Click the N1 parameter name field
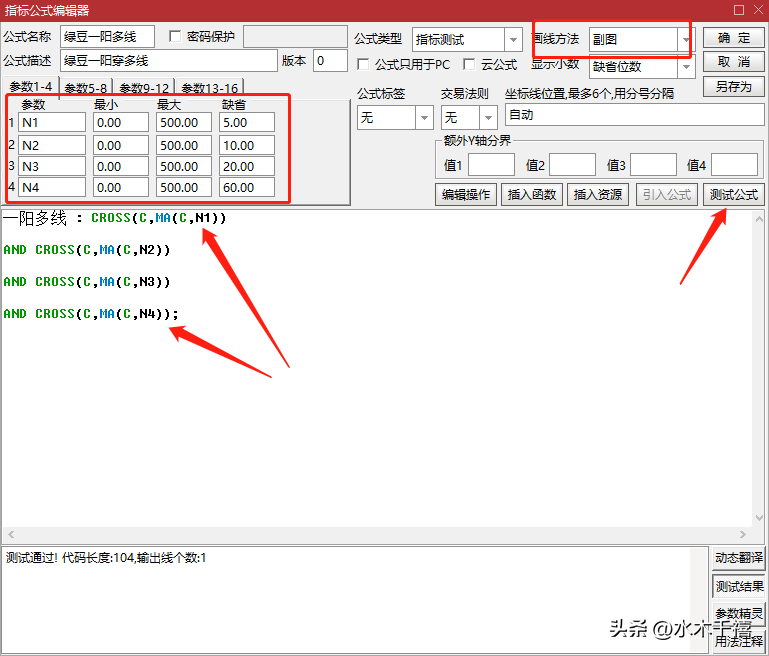 click(x=52, y=123)
